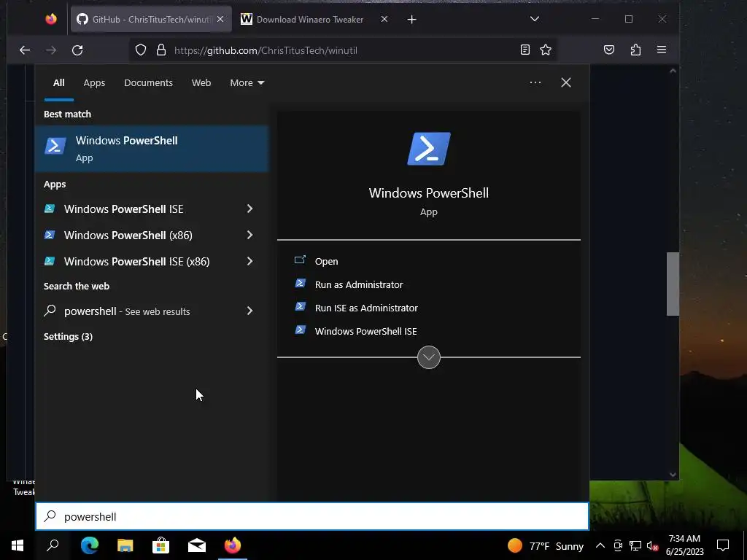The width and height of the screenshot is (747, 560).
Task: Click scrollbar up arrow in Firefox
Action: [673, 71]
